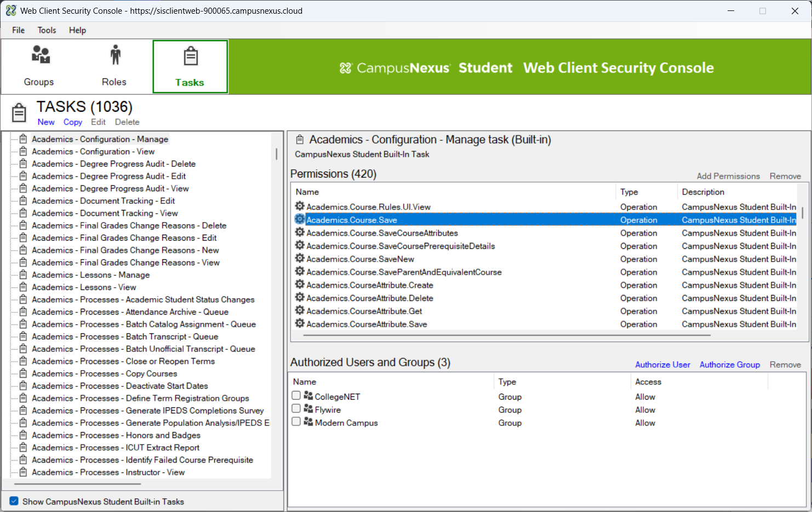This screenshot has width=812, height=512.
Task: Click the gear icon for Academics.CourseAttribute.Save
Action: tap(300, 323)
